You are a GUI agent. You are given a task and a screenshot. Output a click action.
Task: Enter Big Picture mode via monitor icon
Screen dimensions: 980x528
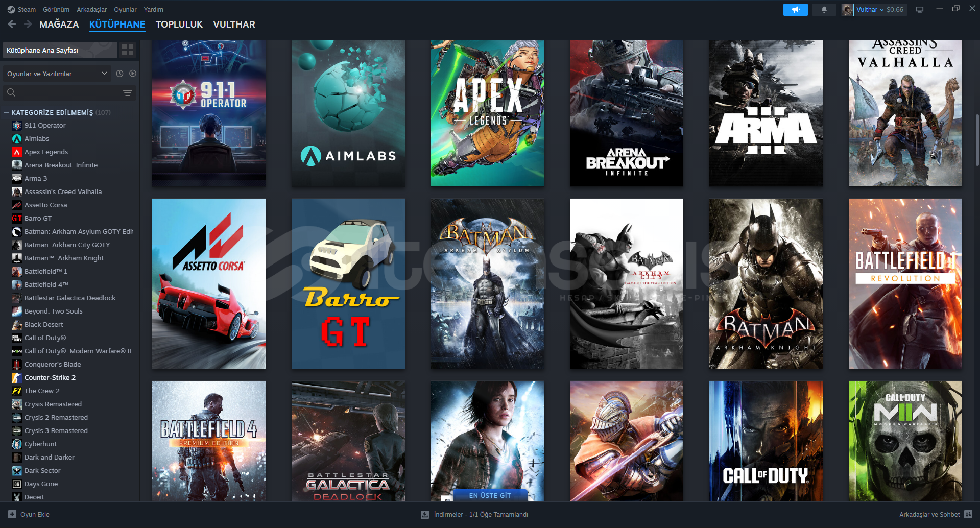[x=920, y=10]
